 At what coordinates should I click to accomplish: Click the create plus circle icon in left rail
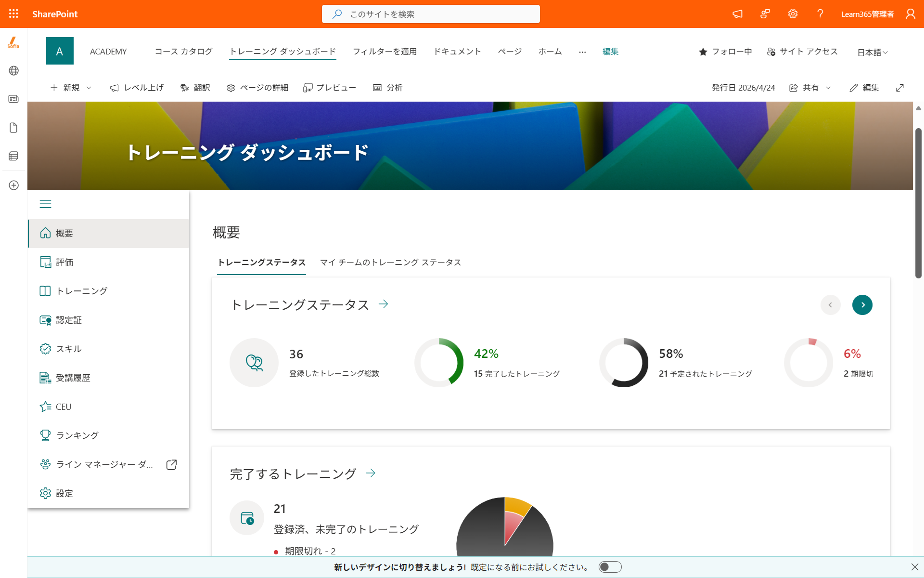point(13,185)
